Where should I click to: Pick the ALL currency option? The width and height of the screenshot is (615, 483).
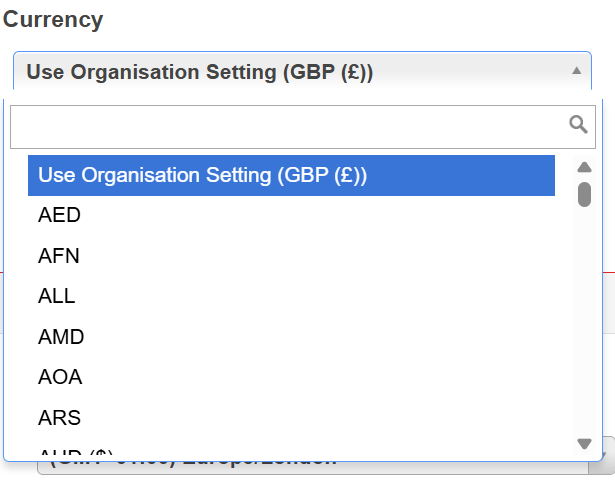(x=291, y=296)
